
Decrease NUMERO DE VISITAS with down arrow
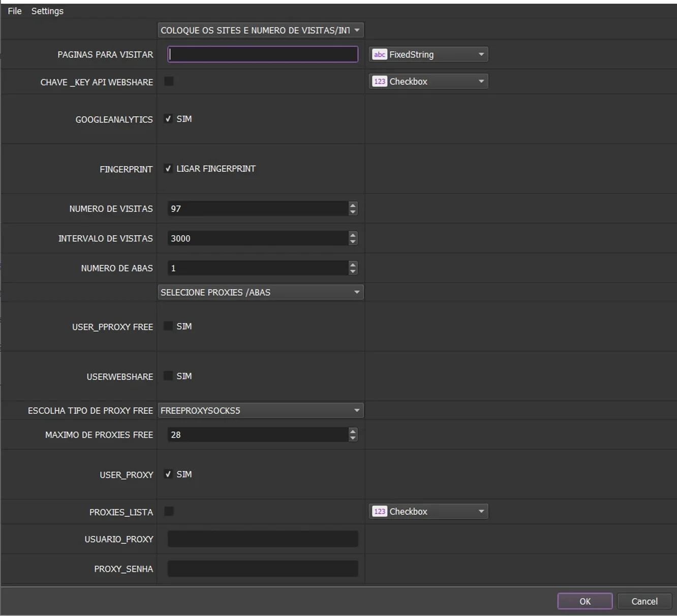[x=353, y=212]
